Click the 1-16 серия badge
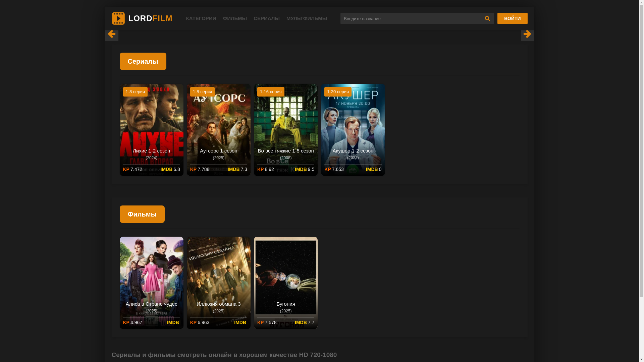The height and width of the screenshot is (362, 644). [x=271, y=92]
